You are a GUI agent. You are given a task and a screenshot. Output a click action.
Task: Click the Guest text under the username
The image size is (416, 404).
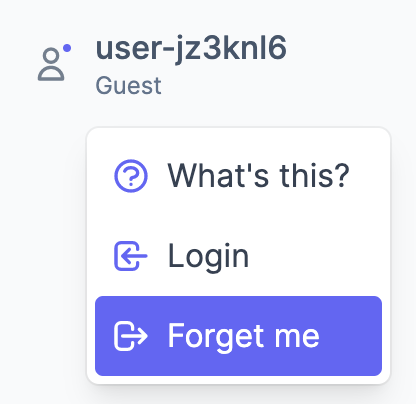[128, 86]
